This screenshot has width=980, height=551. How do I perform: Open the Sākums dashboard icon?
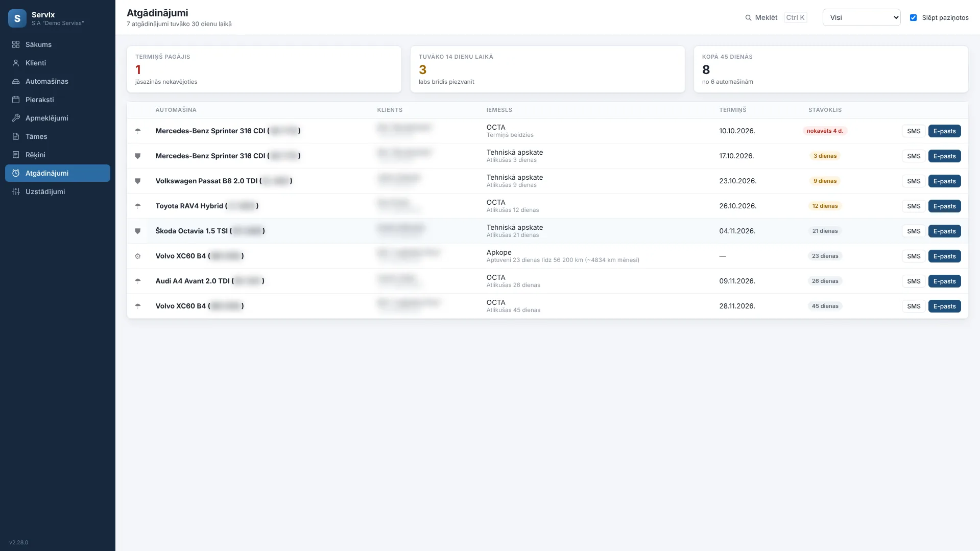tap(16, 44)
